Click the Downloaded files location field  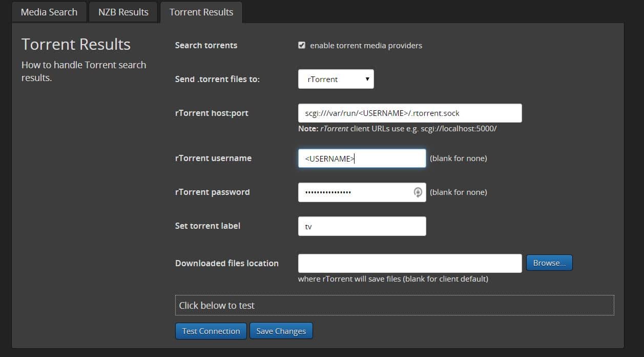click(x=409, y=263)
